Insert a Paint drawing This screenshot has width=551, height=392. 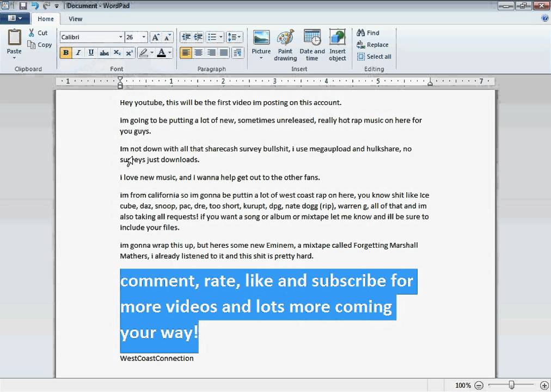click(285, 45)
